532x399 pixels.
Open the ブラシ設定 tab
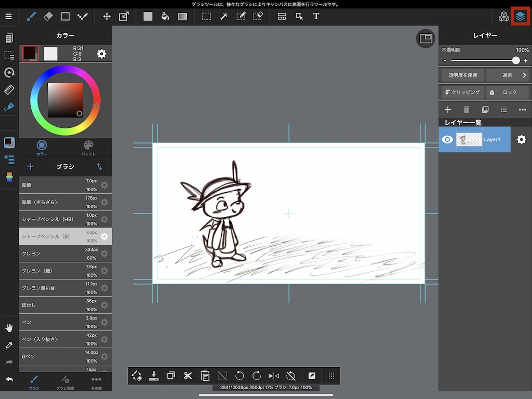[x=65, y=382]
